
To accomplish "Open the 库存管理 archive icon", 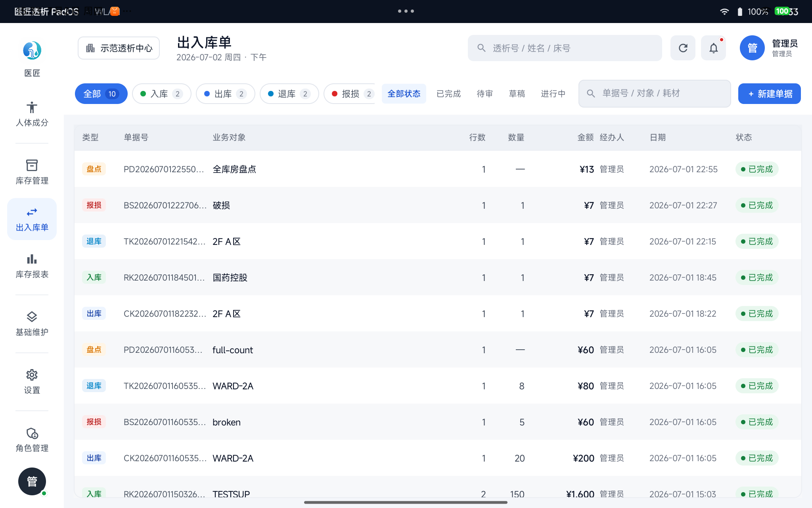I will [32, 165].
